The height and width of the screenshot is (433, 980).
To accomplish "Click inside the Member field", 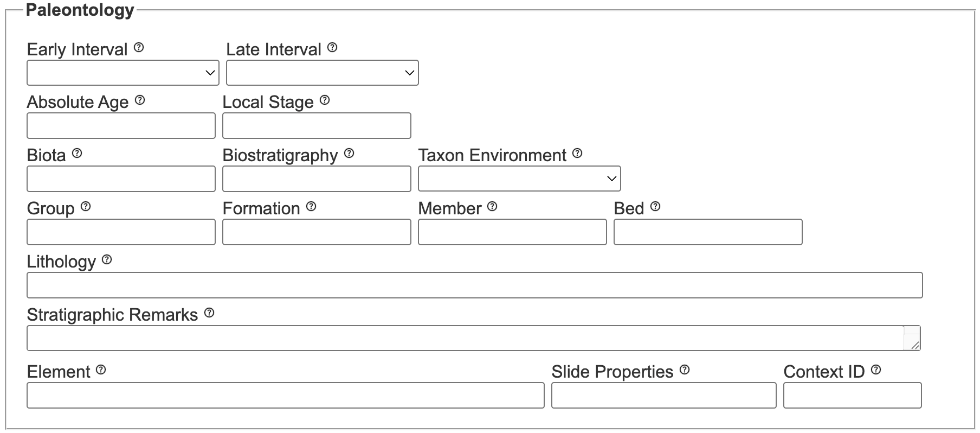I will click(x=512, y=232).
